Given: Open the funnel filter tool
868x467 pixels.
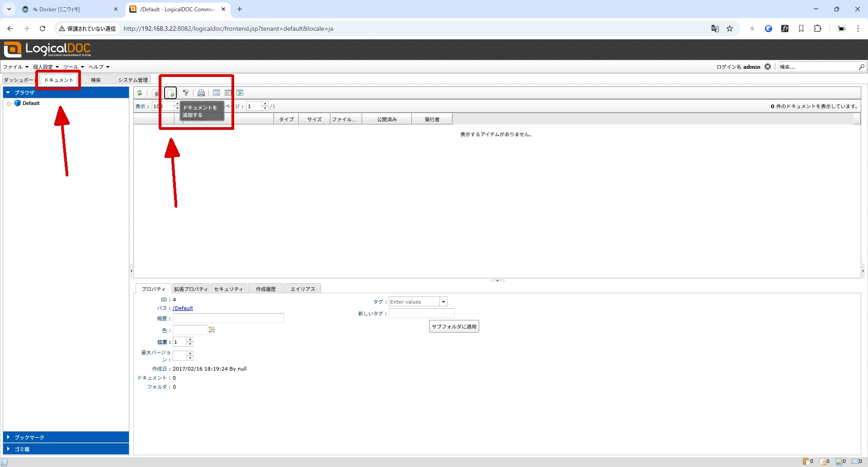Looking at the screenshot, I should [186, 93].
